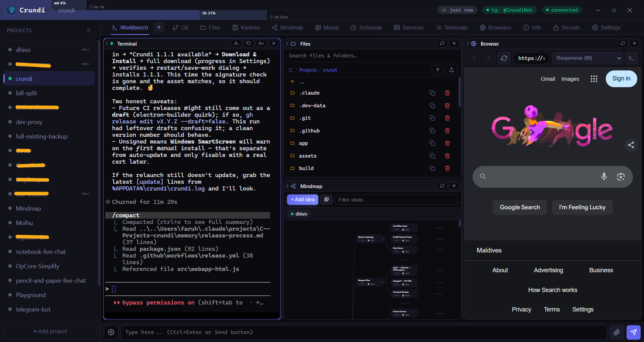The height and width of the screenshot is (342, 644).
Task: Open the Kanban tab
Action: 246,27
